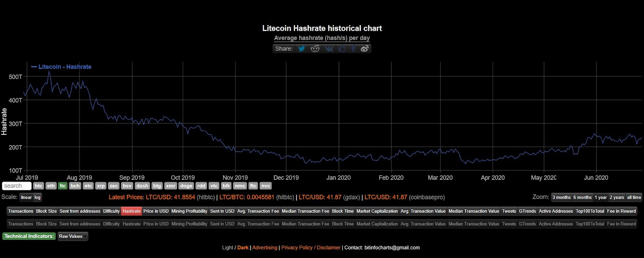
Task: Share the chart on Reddit
Action: pyautogui.click(x=315, y=49)
